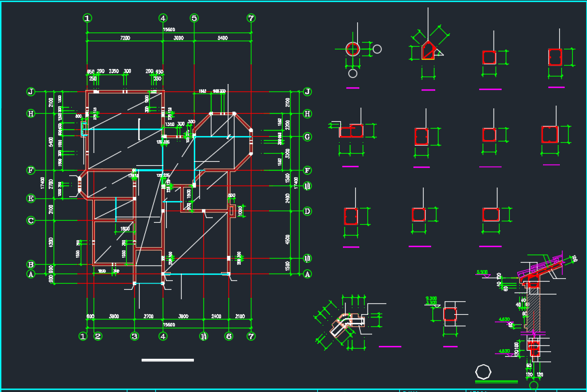Select the 1350 dimension text

pos(169,124)
